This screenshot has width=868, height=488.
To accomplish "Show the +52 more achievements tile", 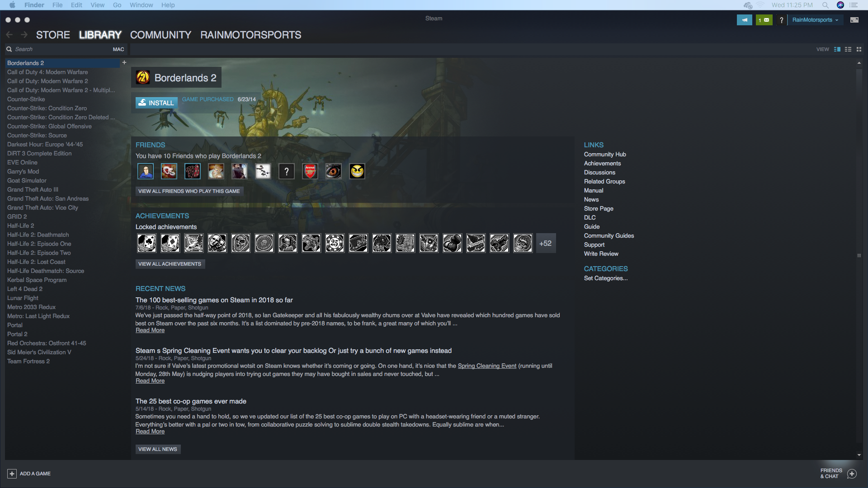I will point(546,243).
